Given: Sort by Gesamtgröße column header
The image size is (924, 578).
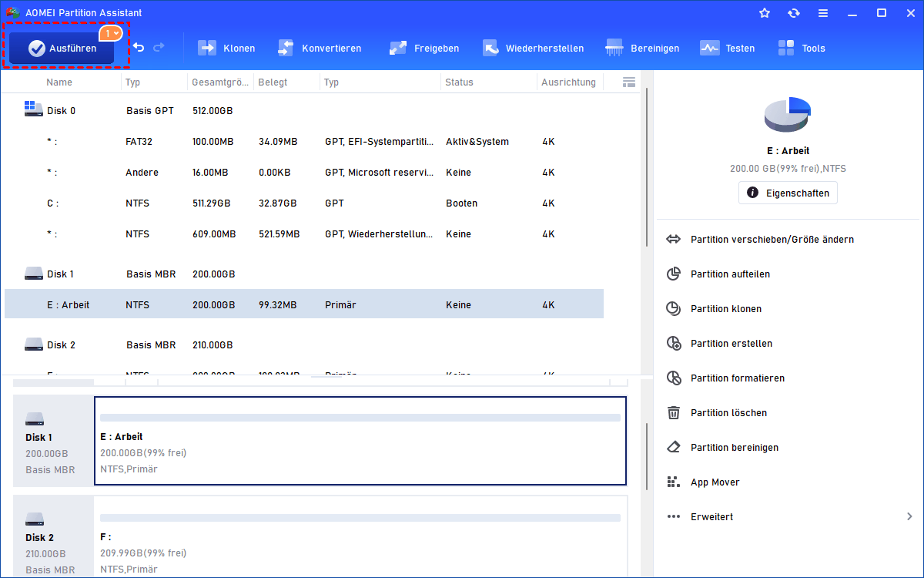Looking at the screenshot, I should [219, 82].
